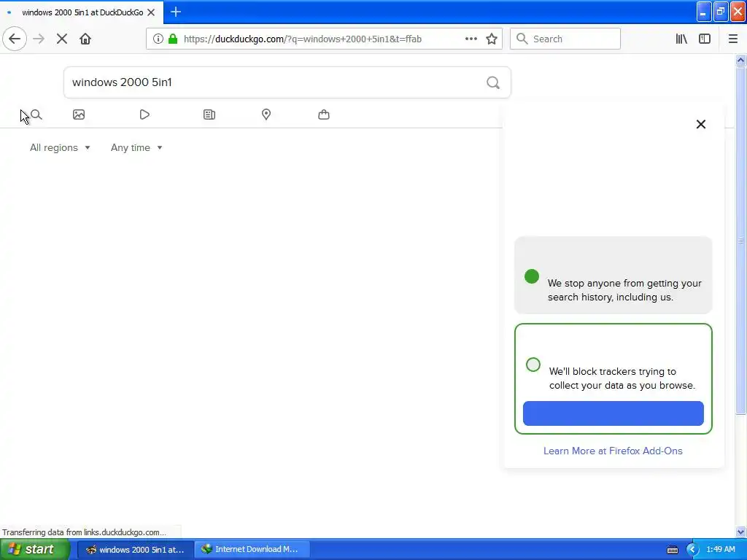Select the search history privacy card

pos(613,275)
